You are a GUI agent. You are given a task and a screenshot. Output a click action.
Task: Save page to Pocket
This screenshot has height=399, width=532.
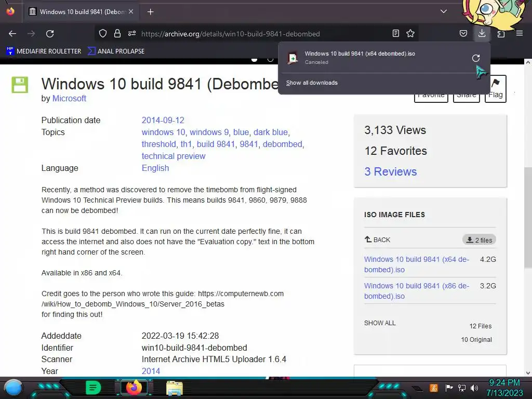[463, 34]
